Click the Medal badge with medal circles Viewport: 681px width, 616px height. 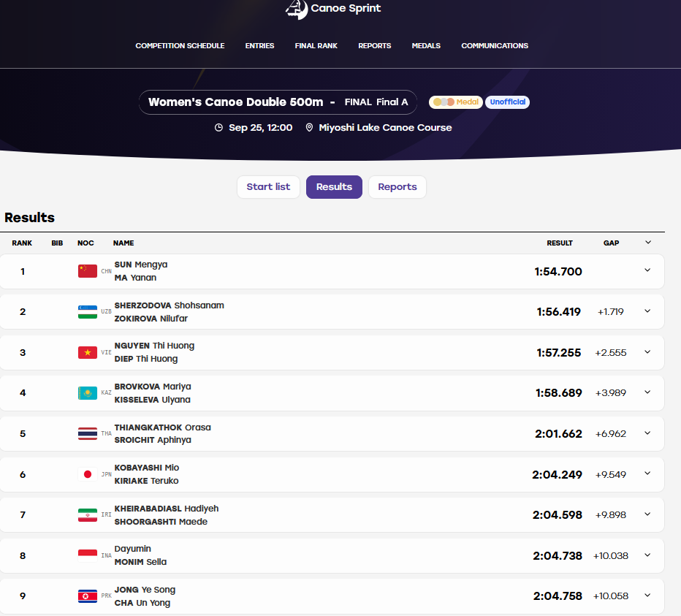456,102
